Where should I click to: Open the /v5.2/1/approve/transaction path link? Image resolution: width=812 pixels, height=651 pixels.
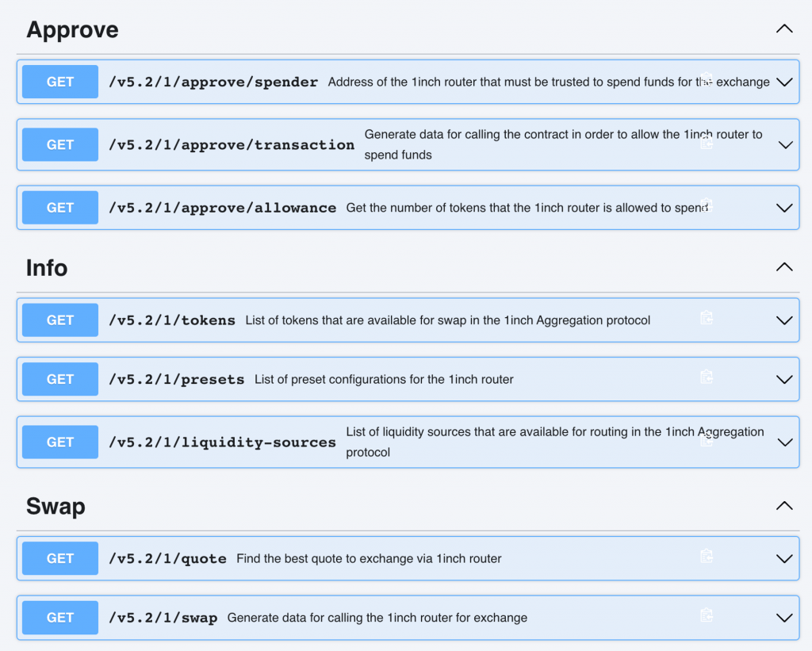coord(232,145)
